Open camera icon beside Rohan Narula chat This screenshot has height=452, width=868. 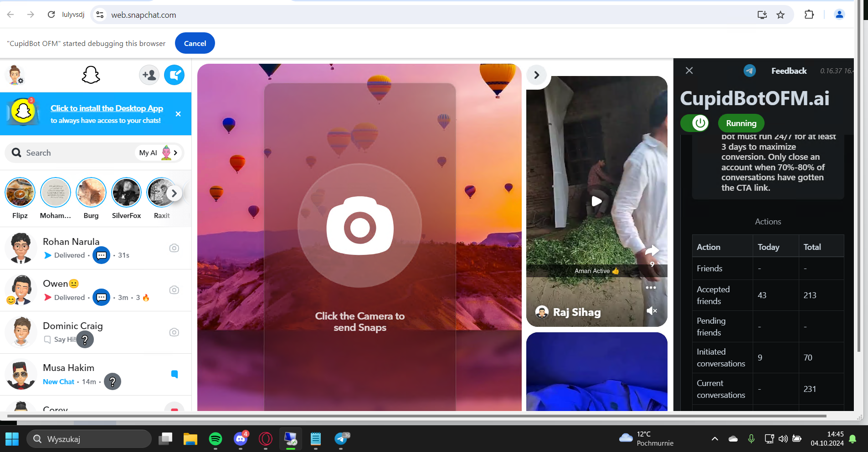click(x=174, y=248)
